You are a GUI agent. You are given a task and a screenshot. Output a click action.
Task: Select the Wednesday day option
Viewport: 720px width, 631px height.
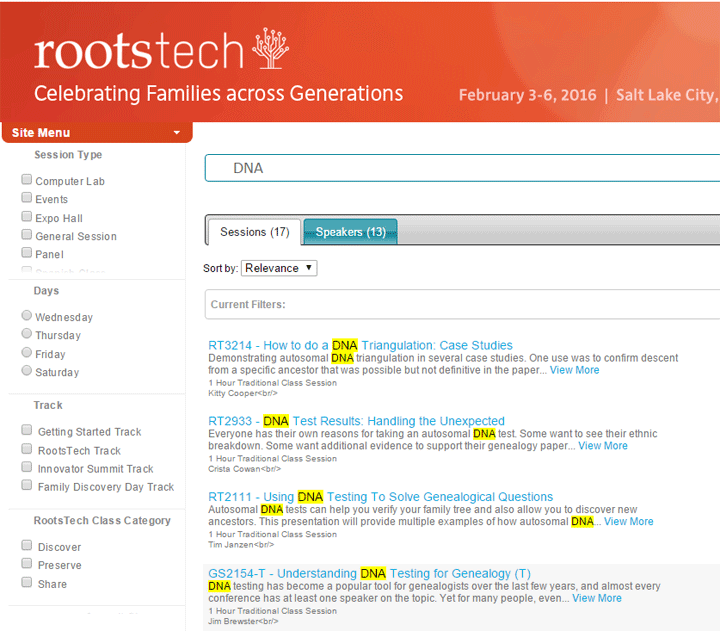point(27,316)
